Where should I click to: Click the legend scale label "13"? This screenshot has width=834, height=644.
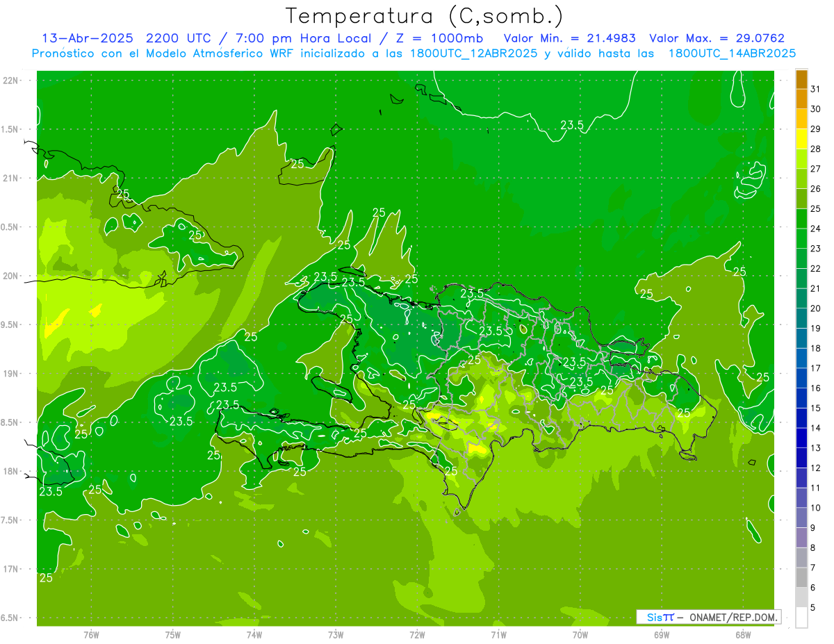tap(815, 447)
